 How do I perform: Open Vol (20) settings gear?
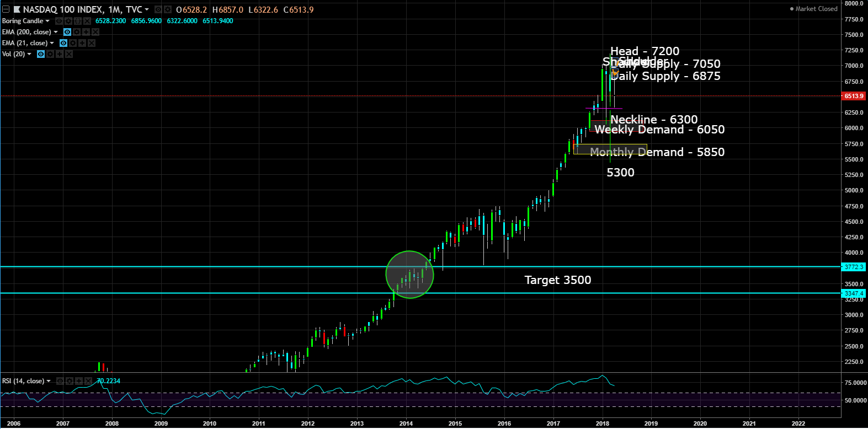50,54
